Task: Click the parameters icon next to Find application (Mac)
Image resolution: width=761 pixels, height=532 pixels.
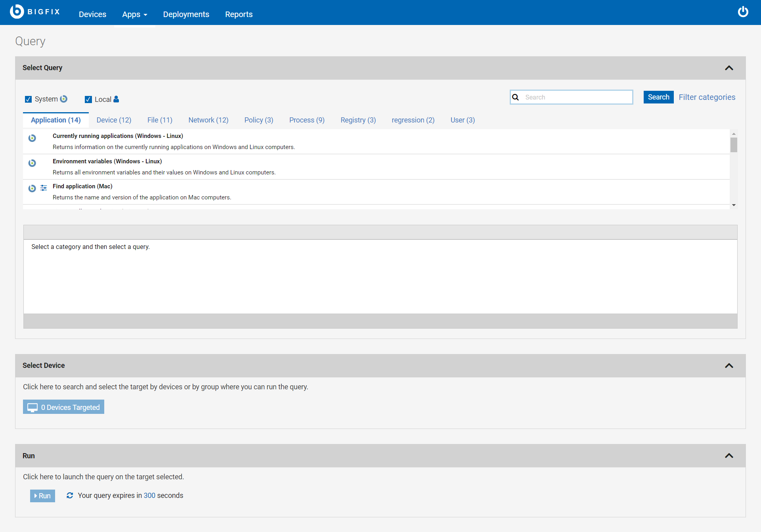Action: tap(44, 188)
